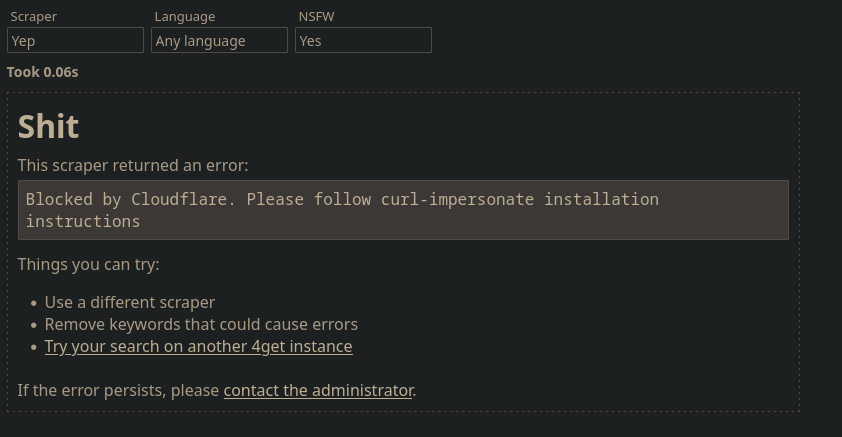Image resolution: width=842 pixels, height=437 pixels.
Task: Click curl-impersonate in the error code block
Action: click(458, 199)
